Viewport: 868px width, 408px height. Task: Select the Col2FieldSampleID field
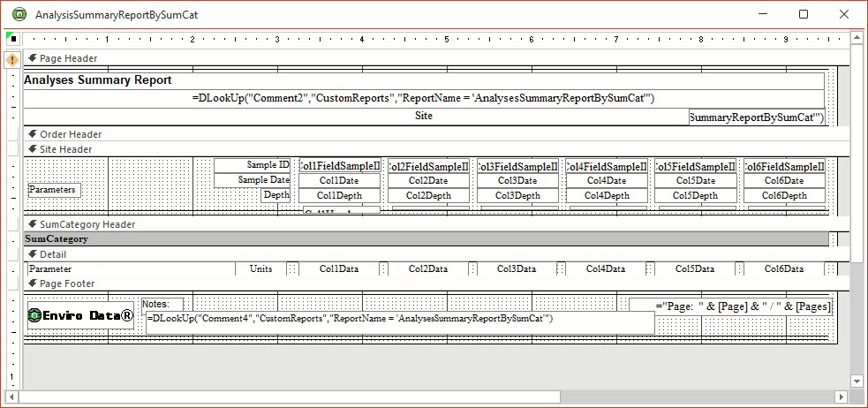[x=428, y=165]
